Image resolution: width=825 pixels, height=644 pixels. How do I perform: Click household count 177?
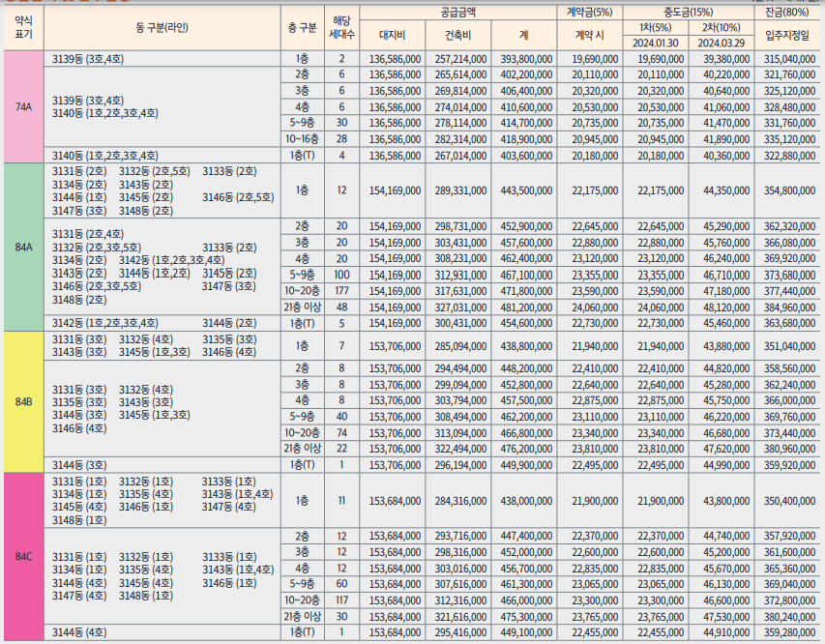pyautogui.click(x=341, y=291)
